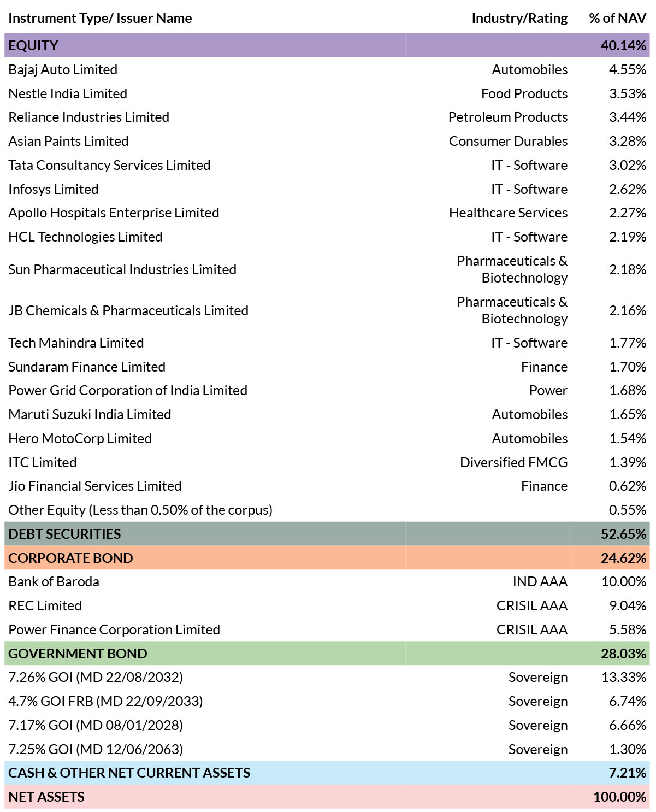Click the Instrument Type/ Issuer Name column header
The width and height of the screenshot is (656, 812).
pyautogui.click(x=100, y=18)
